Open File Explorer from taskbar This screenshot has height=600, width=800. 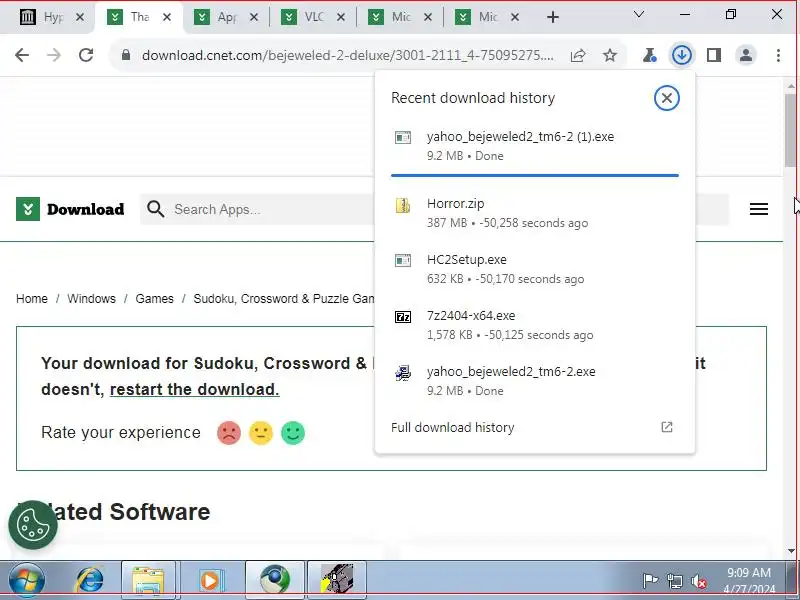pos(148,580)
